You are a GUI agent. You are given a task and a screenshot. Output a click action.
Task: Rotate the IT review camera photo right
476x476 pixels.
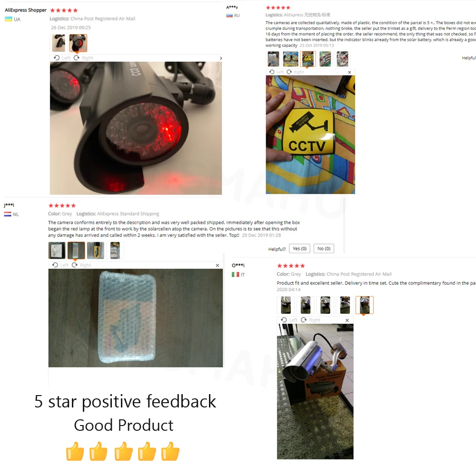pos(310,320)
